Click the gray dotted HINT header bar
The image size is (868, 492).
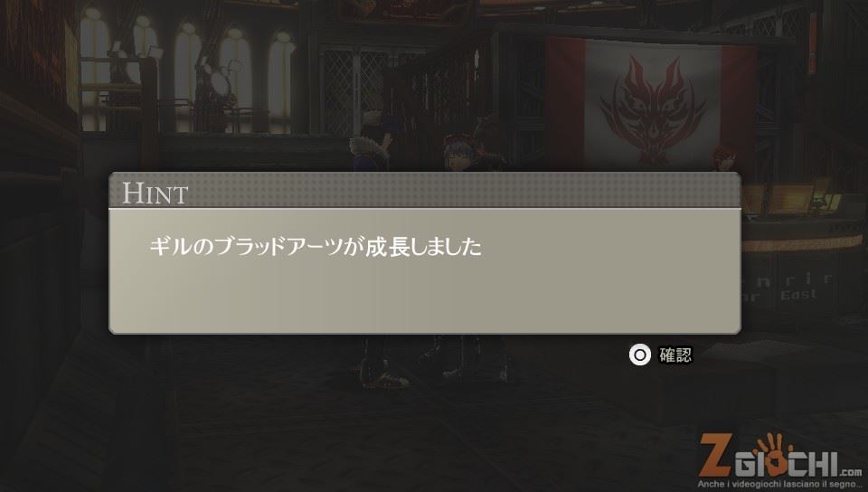click(425, 191)
